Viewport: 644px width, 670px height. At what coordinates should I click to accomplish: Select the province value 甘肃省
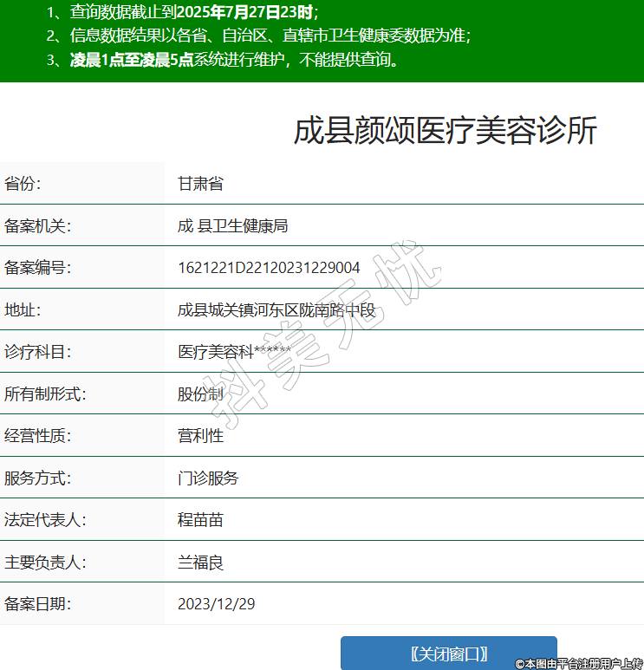[200, 184]
